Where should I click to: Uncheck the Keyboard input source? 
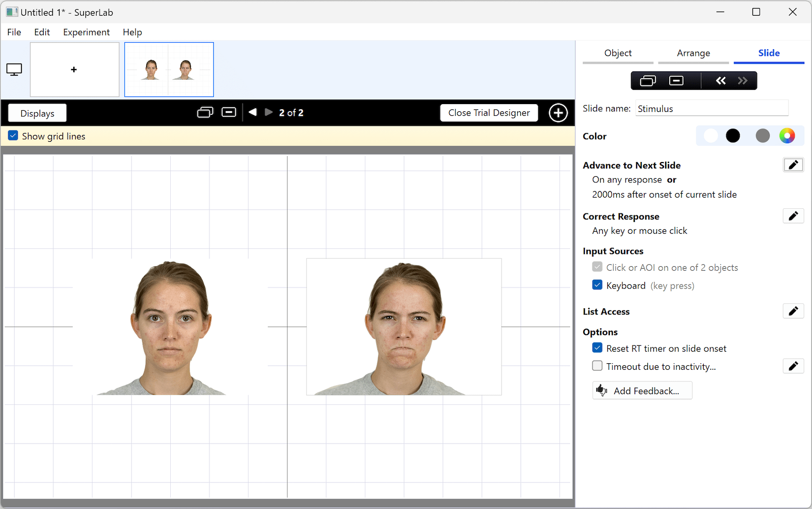pos(598,285)
